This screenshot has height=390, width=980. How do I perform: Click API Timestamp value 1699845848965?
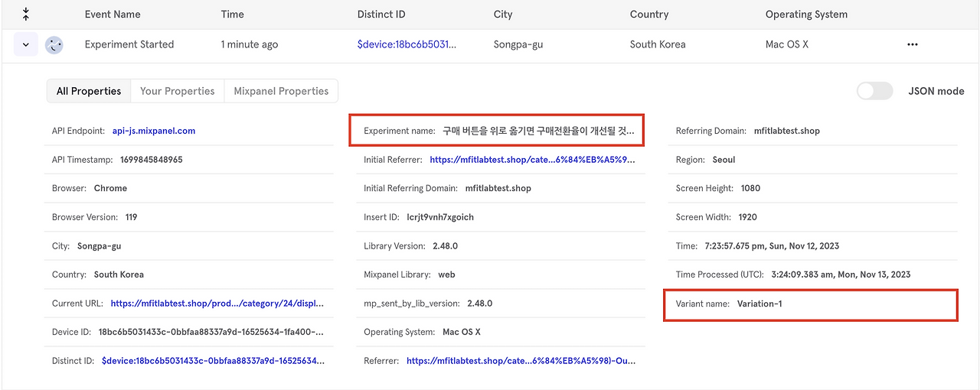tap(152, 160)
